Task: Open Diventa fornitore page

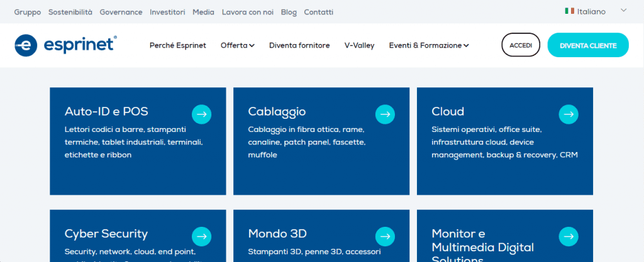Action: (299, 45)
